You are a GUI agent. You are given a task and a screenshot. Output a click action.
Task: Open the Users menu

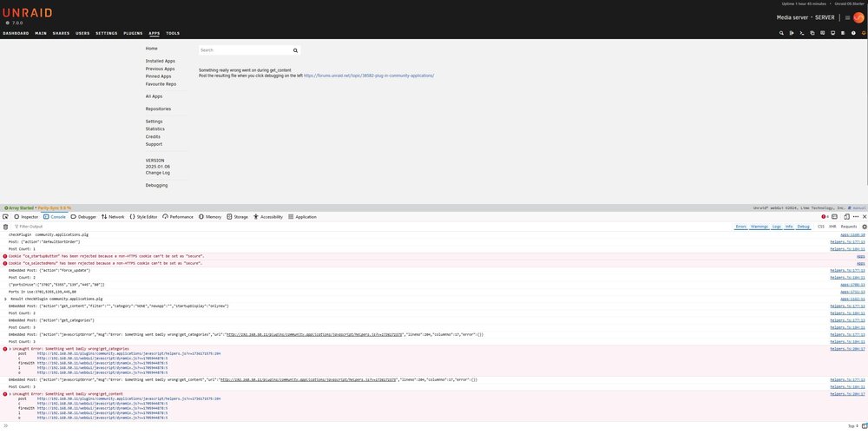pyautogui.click(x=82, y=33)
